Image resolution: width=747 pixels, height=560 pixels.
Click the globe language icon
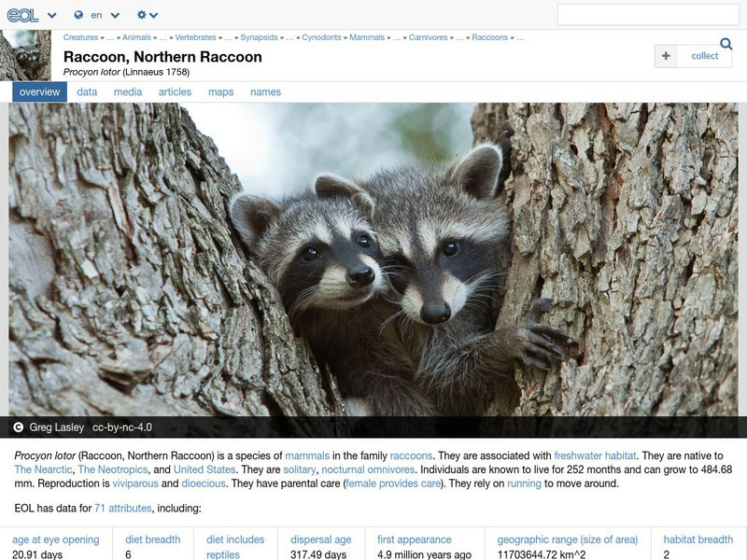pos(78,15)
